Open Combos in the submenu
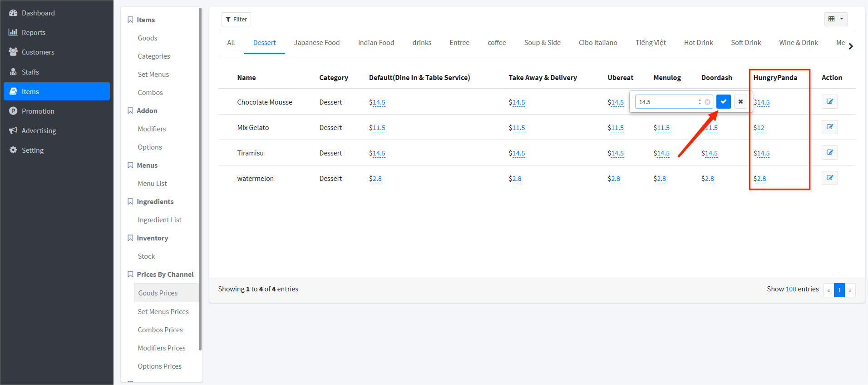868x385 pixels. click(150, 93)
